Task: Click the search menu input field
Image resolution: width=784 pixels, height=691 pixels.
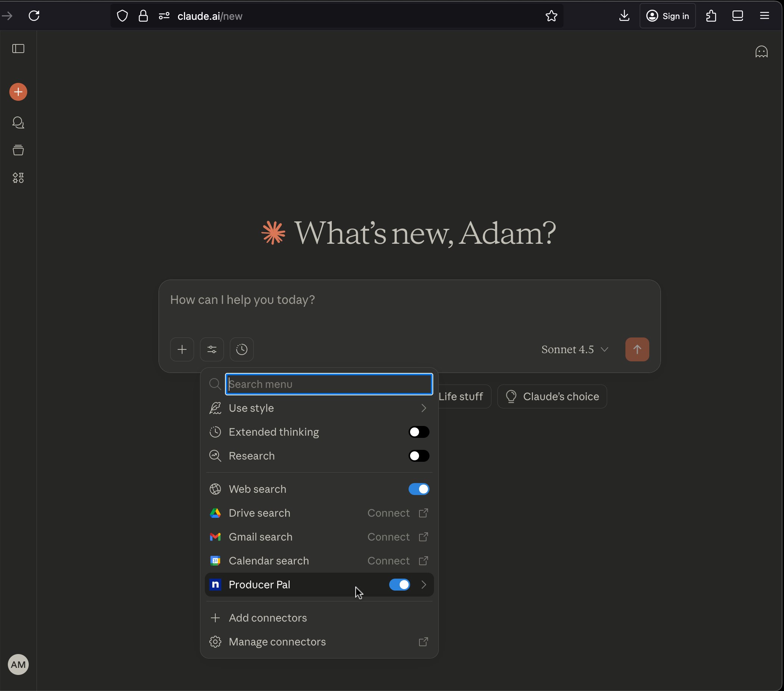Action: (x=329, y=384)
